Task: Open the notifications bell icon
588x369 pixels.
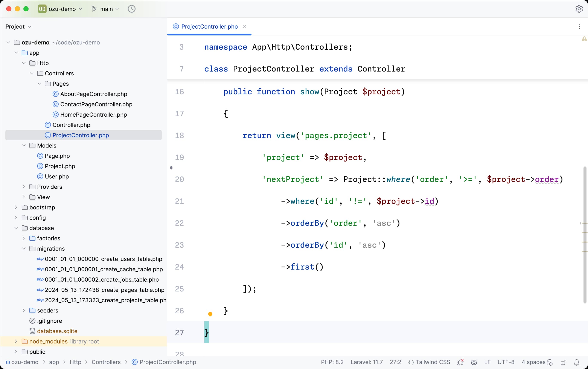Action: [577, 362]
